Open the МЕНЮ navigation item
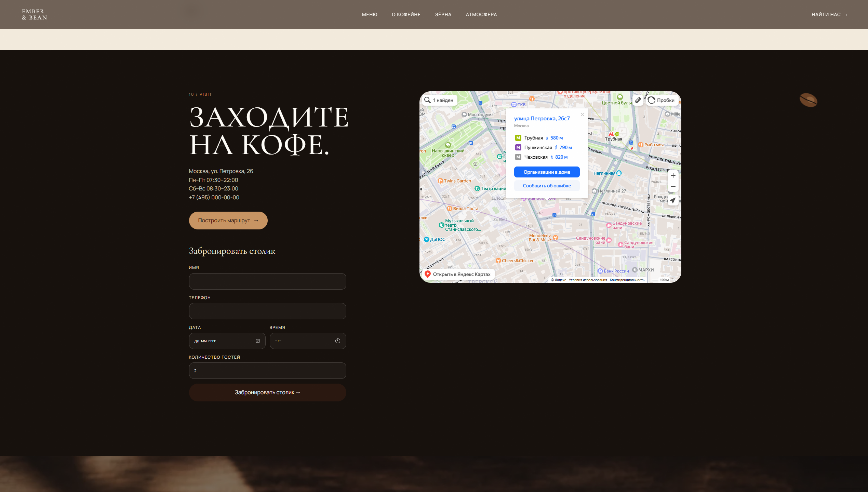Screen dimensions: 868x492 (370, 14)
